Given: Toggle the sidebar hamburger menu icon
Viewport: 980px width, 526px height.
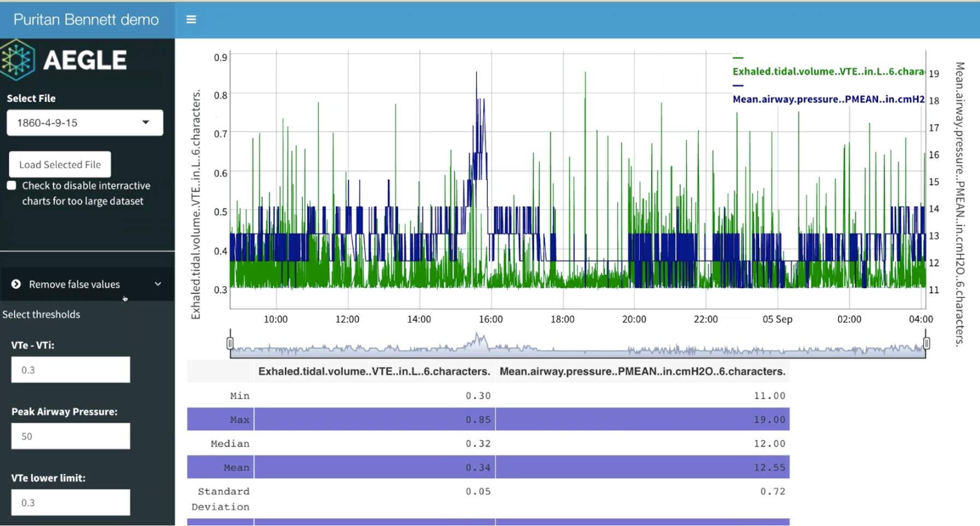Looking at the screenshot, I should (x=191, y=20).
